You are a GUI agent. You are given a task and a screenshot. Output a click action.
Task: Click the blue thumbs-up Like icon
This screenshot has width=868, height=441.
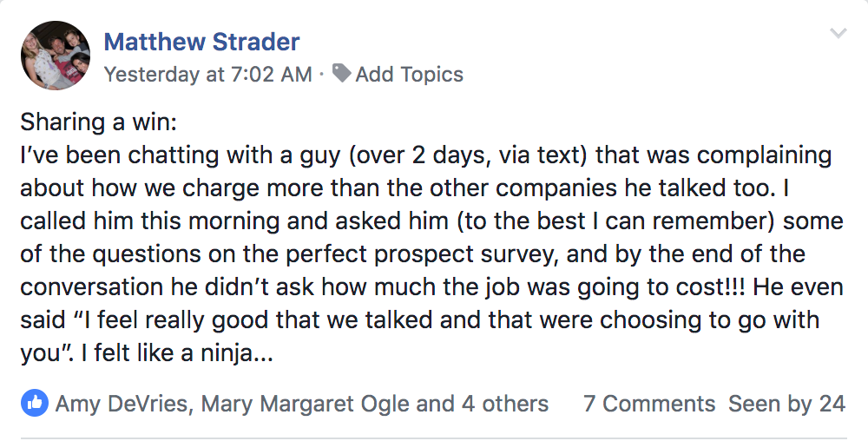point(35,403)
